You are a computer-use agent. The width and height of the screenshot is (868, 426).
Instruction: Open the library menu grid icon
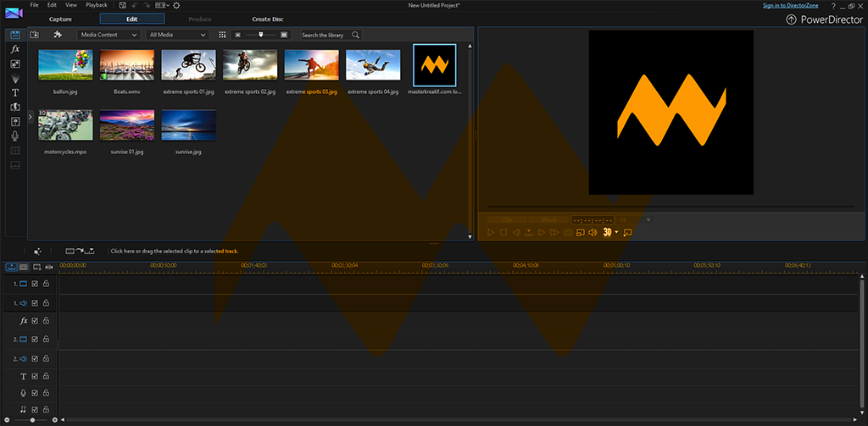click(x=223, y=35)
